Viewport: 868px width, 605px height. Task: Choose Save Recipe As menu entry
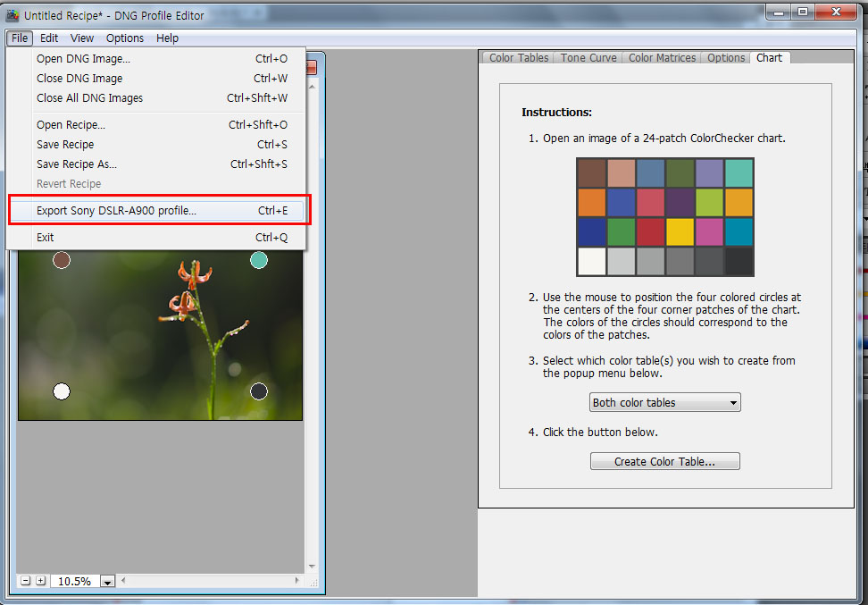77,164
